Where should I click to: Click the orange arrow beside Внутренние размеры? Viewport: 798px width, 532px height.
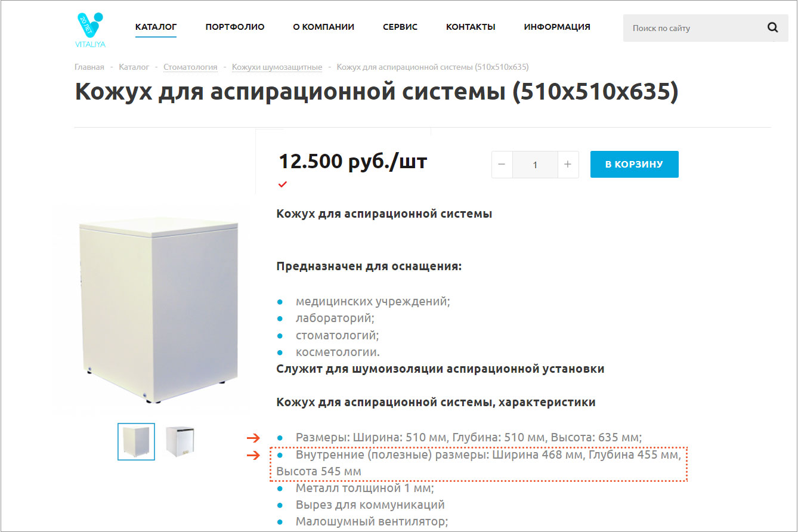coord(253,456)
